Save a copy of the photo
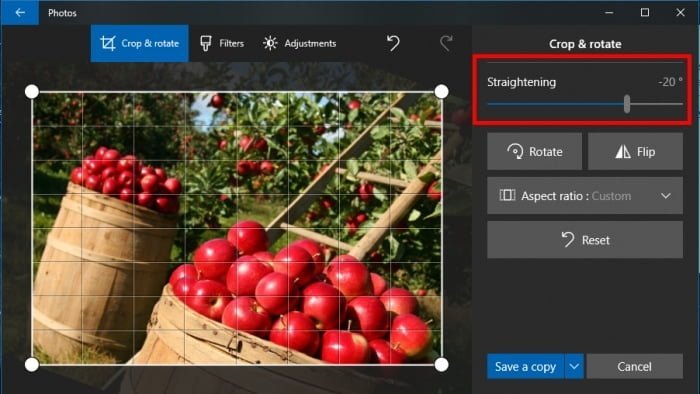 tap(525, 366)
